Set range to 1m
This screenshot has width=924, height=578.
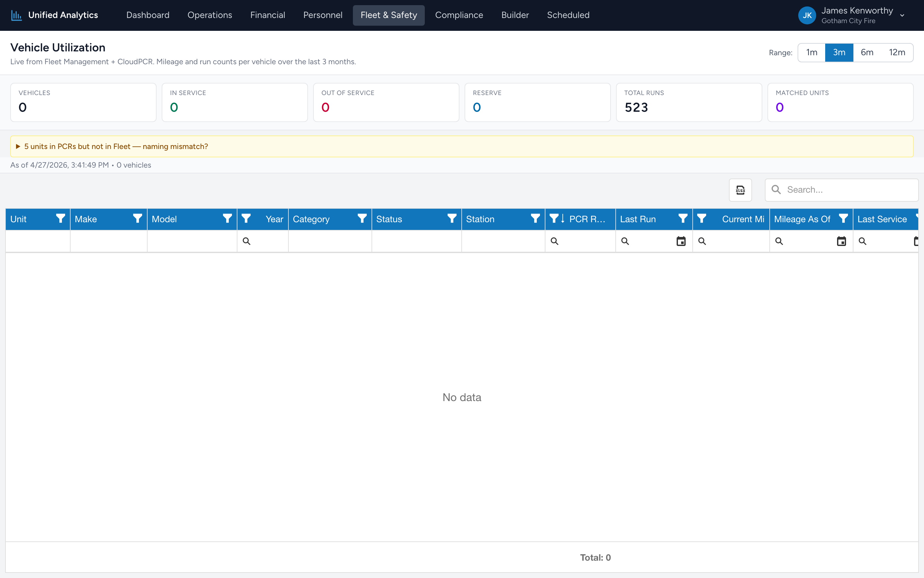[x=812, y=52]
